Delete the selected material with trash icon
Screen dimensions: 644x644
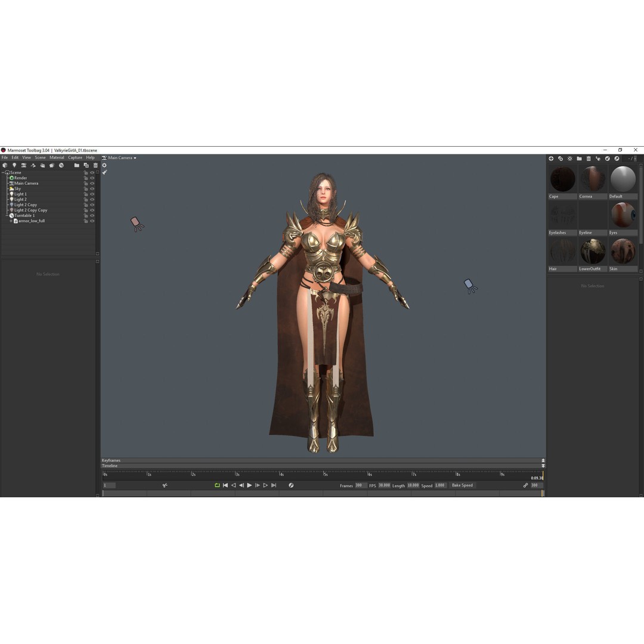coord(589,159)
